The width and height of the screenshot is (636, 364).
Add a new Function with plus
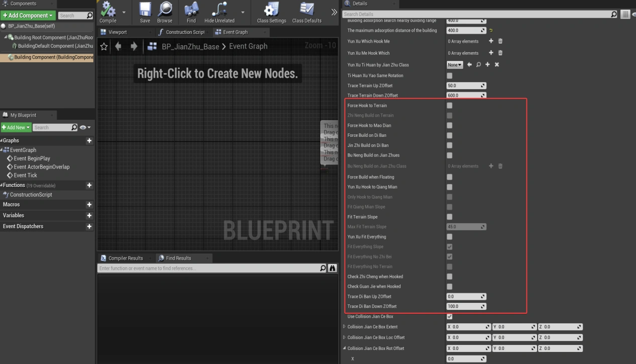point(89,186)
